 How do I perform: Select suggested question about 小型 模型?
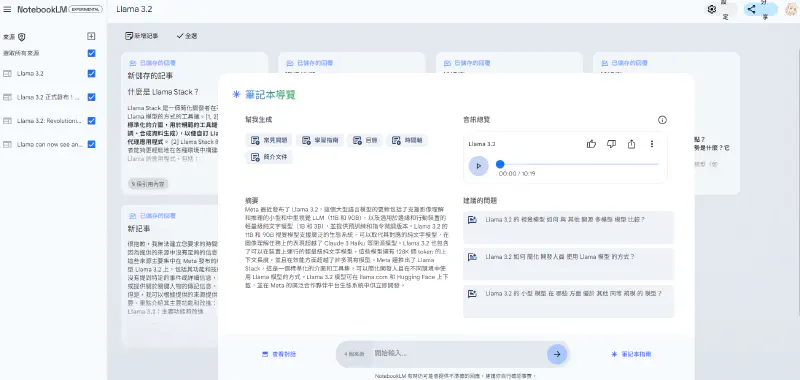click(568, 301)
